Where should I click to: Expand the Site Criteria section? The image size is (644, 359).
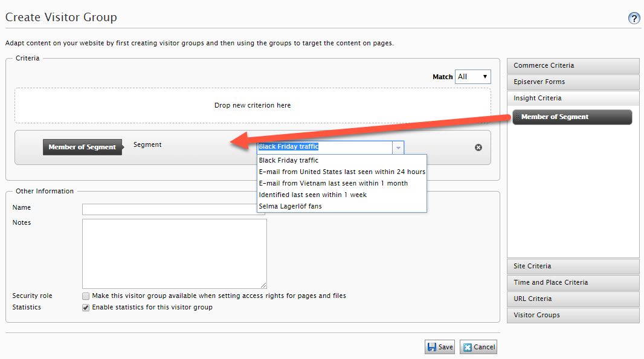pos(572,266)
